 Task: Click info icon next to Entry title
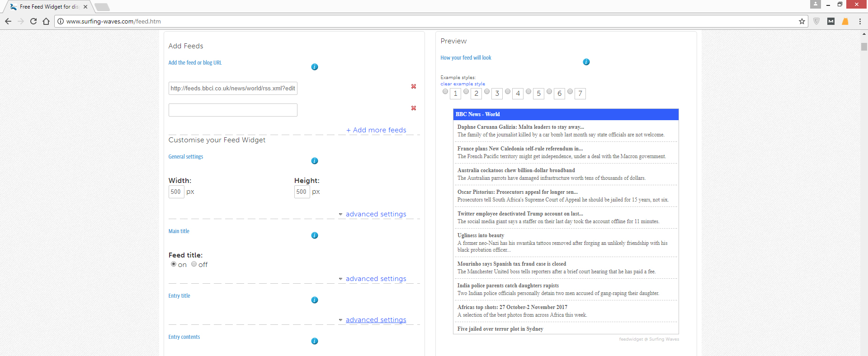pos(315,300)
